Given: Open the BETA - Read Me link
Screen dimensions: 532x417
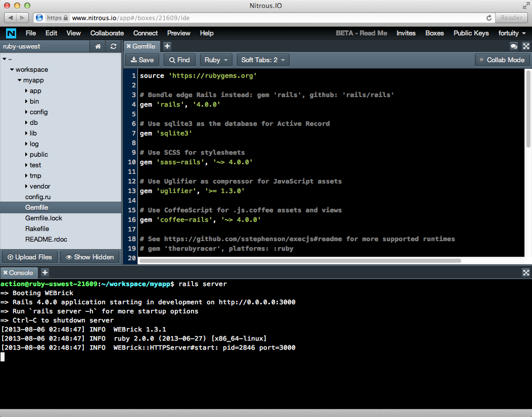Looking at the screenshot, I should tap(361, 33).
